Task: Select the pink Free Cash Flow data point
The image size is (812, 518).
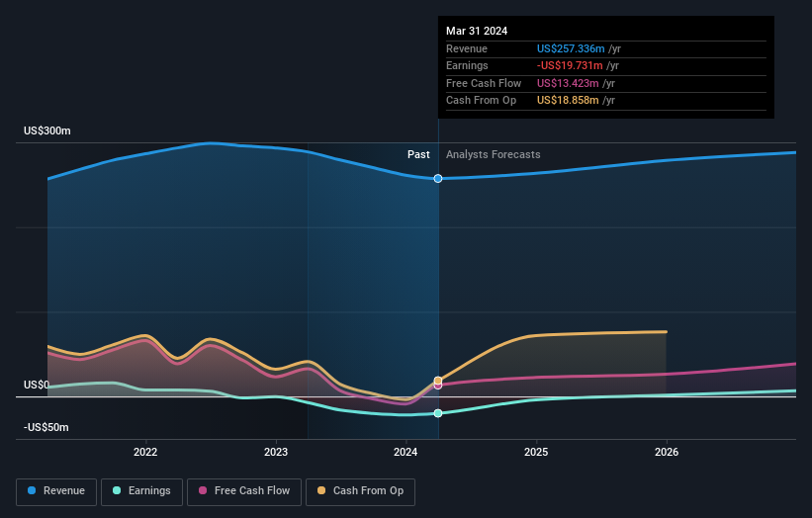Action: tap(438, 386)
